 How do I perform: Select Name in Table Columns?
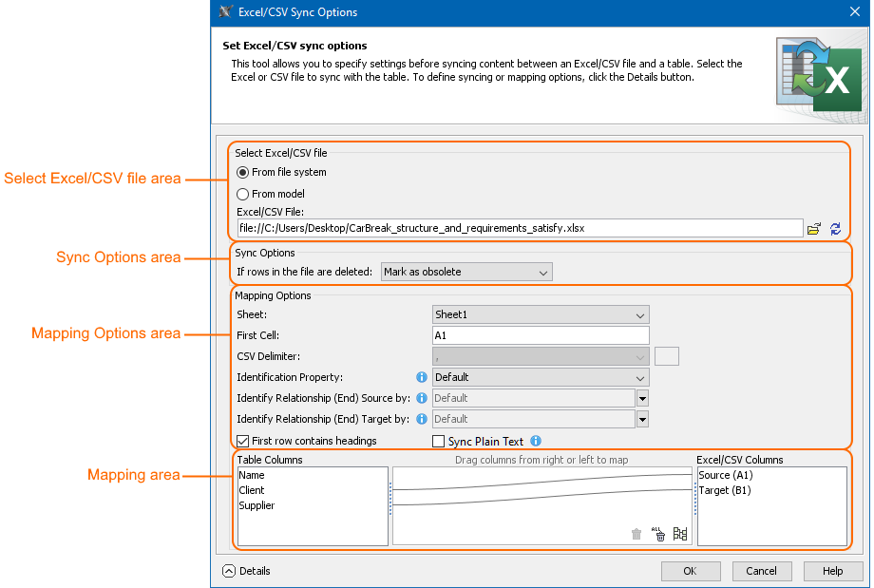click(x=252, y=475)
